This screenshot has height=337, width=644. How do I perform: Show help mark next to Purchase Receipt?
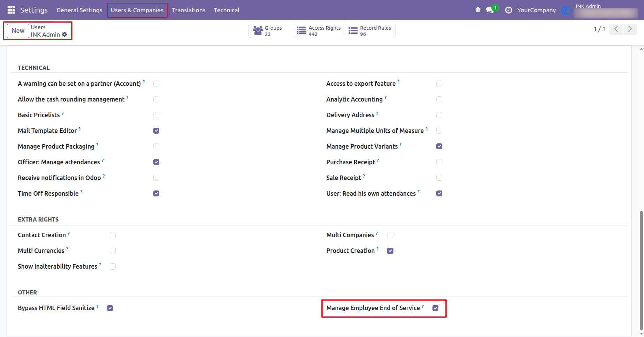click(378, 160)
